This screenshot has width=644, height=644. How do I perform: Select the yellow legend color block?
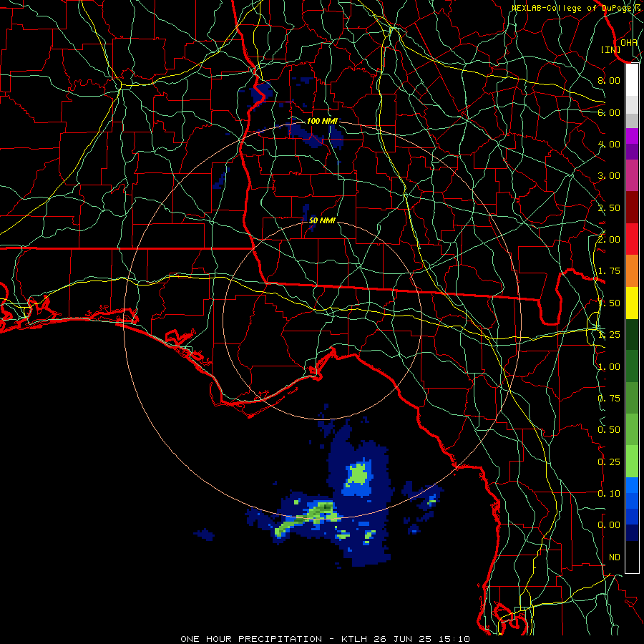[x=632, y=303]
